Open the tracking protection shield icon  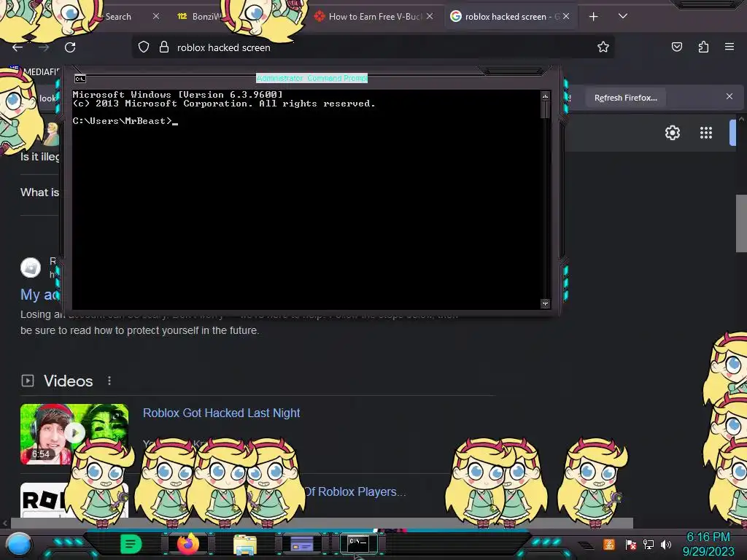(x=144, y=47)
